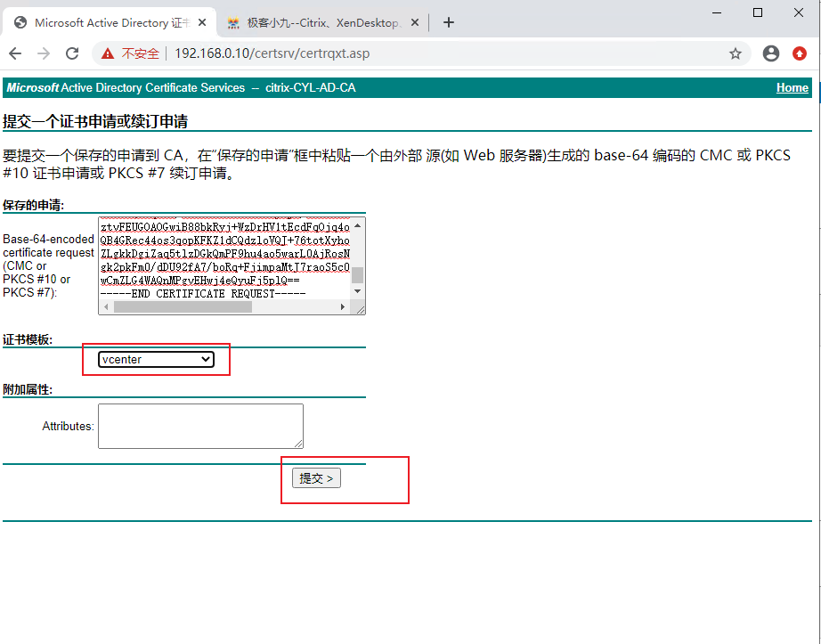Screen dimensions: 821x644
Task: Open the vcenter certificate template dropdown
Action: coord(156,359)
